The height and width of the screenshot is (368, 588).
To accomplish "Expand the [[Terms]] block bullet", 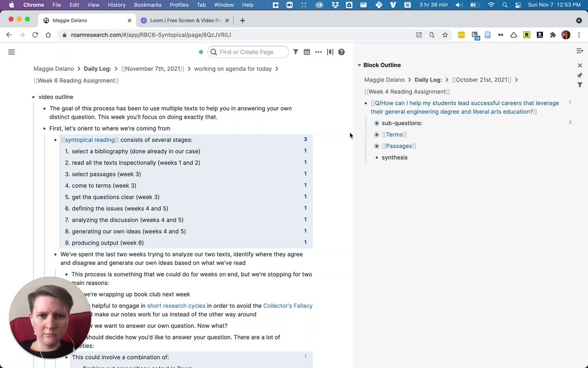I will (377, 135).
